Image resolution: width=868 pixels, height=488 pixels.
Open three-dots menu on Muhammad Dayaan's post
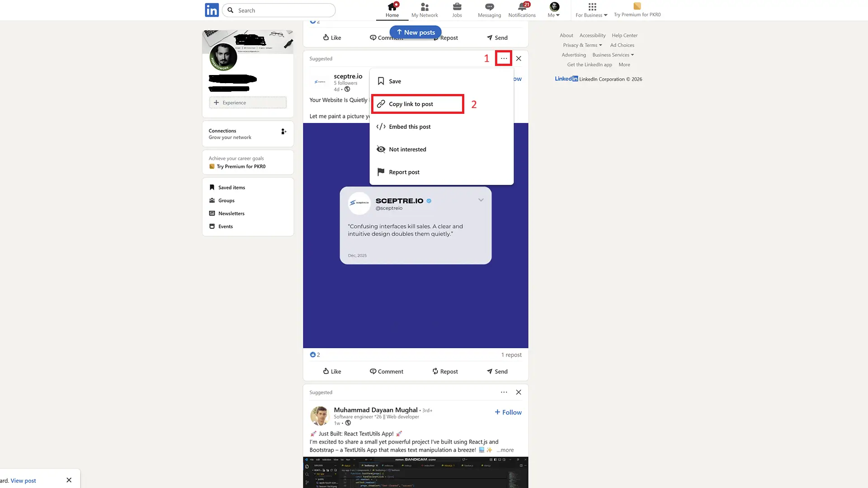(504, 392)
